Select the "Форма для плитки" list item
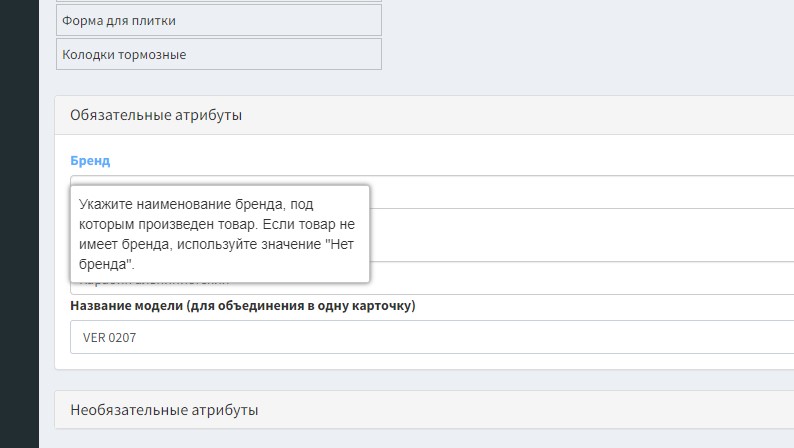794x448 pixels. (x=219, y=21)
